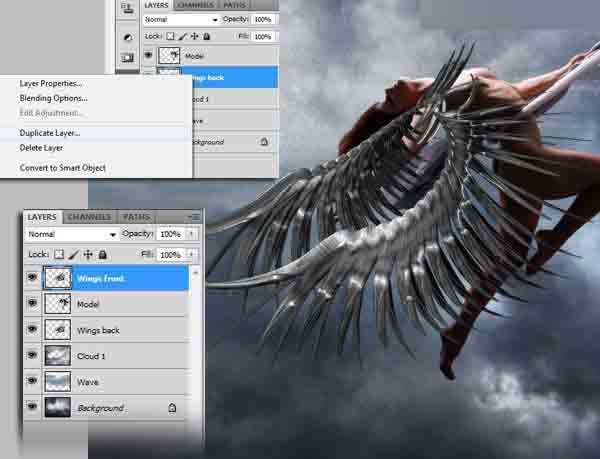600x459 pixels.
Task: Select the Model layer in lower panel
Action: coord(115,304)
